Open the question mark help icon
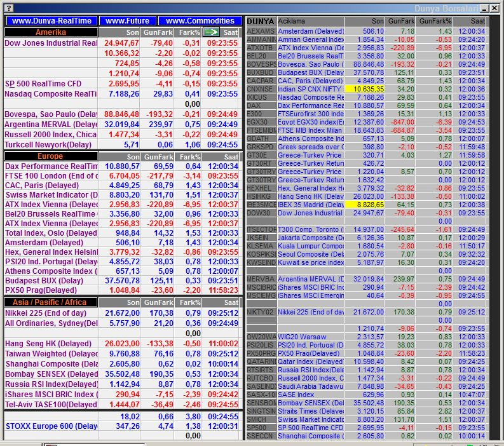The width and height of the screenshot is (504, 446). point(9,8)
